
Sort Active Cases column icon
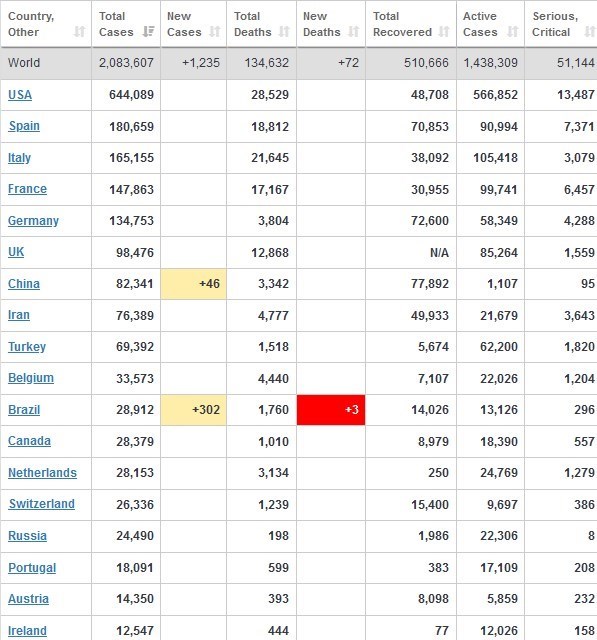tap(513, 32)
